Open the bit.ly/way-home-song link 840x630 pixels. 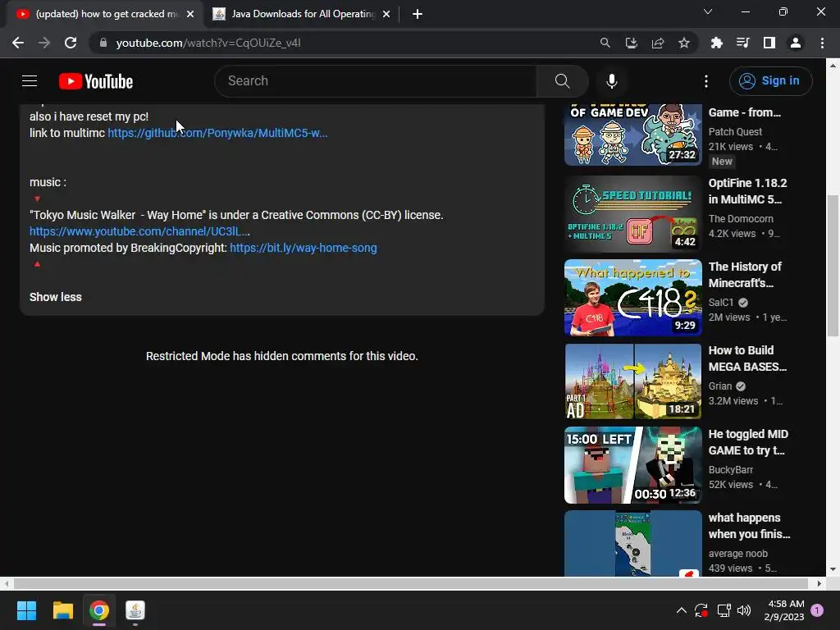coord(304,248)
